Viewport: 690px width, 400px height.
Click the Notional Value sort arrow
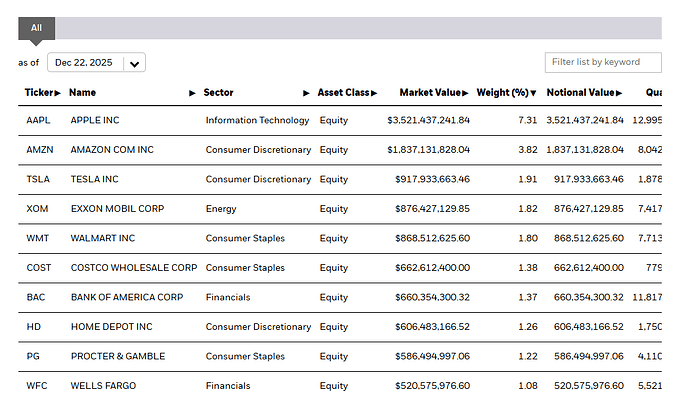point(620,93)
